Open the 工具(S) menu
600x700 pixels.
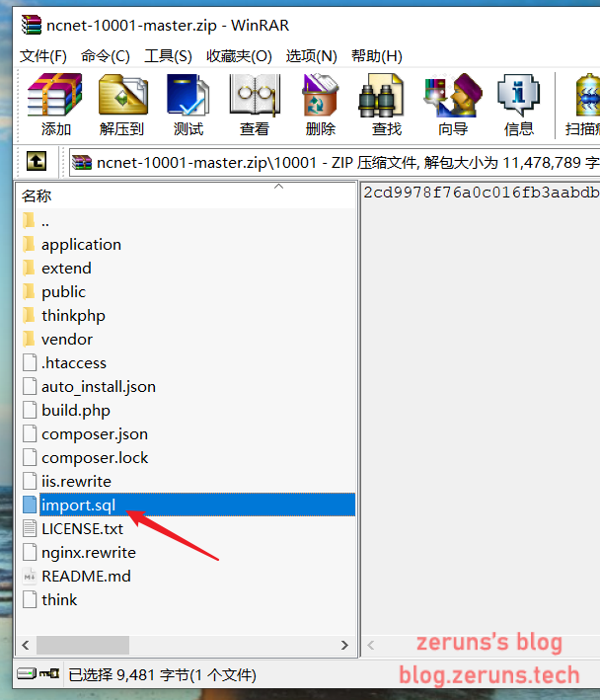pos(168,56)
